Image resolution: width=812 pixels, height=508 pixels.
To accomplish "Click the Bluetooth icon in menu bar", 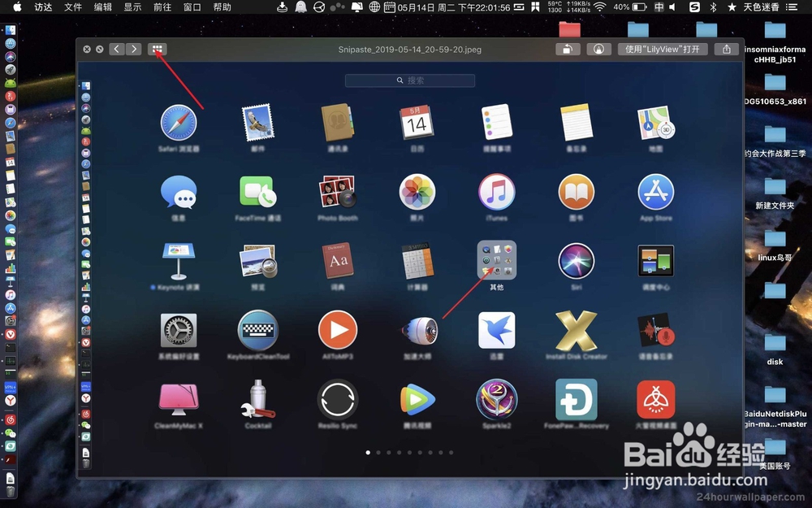I will pos(714,7).
